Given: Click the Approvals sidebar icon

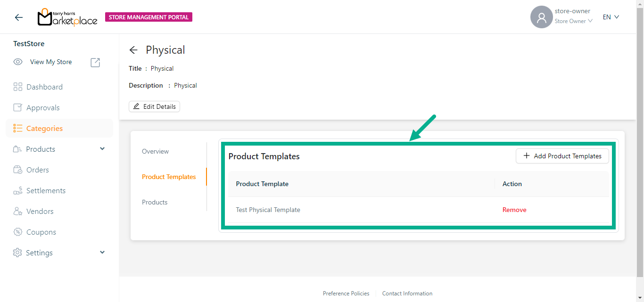Looking at the screenshot, I should pyautogui.click(x=18, y=107).
